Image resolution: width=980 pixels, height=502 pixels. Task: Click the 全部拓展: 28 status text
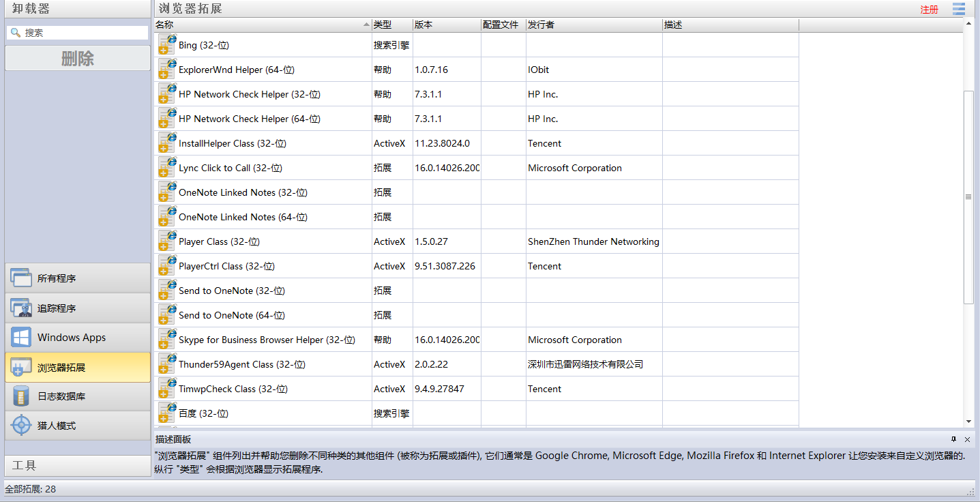[31, 489]
